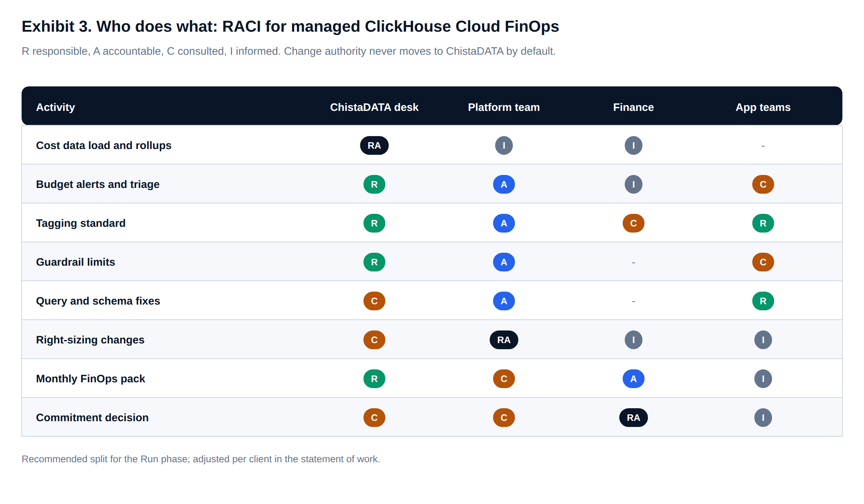Click ChistaDATA C badge for Query and schema fixes
This screenshot has width=864, height=504.
pyautogui.click(x=374, y=301)
